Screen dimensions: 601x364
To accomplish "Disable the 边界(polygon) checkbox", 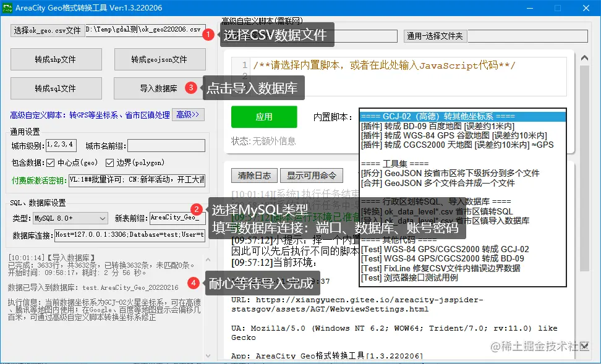I will [108, 162].
